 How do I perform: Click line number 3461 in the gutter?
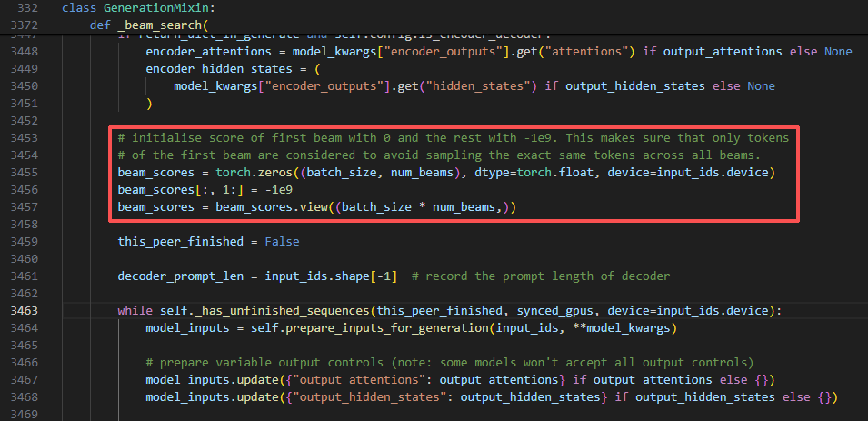[25, 276]
